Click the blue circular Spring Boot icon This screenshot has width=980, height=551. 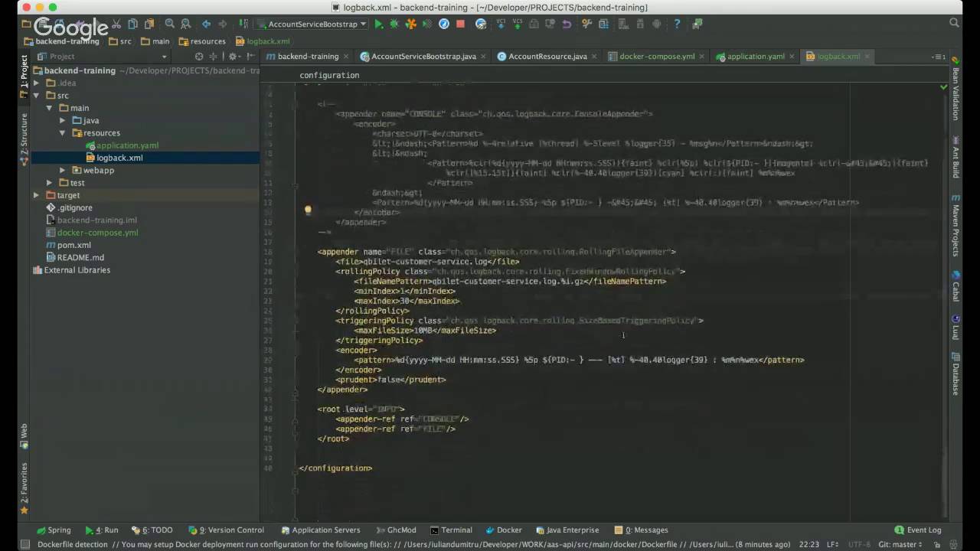pyautogui.click(x=444, y=24)
